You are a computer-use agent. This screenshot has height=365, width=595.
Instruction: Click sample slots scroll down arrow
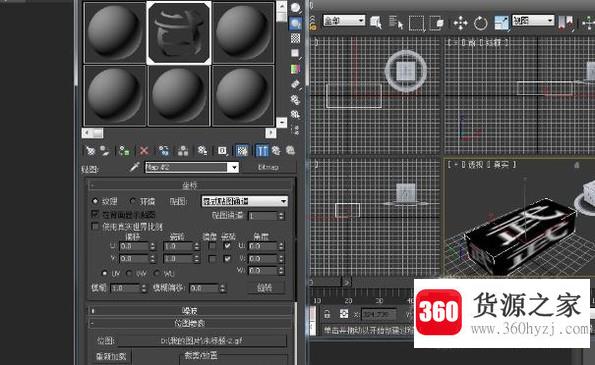pos(282,122)
